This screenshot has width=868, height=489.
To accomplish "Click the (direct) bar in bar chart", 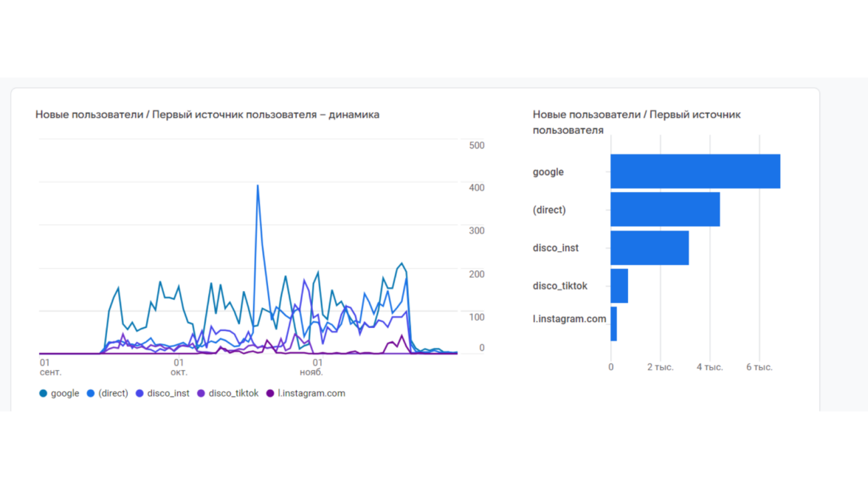I will (x=664, y=210).
